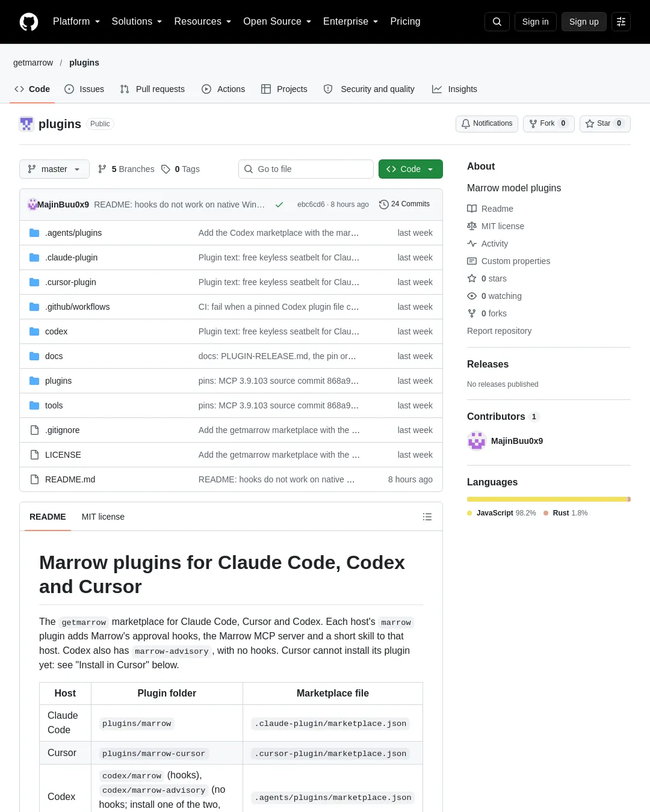View the 0 Tags link

pos(181,169)
